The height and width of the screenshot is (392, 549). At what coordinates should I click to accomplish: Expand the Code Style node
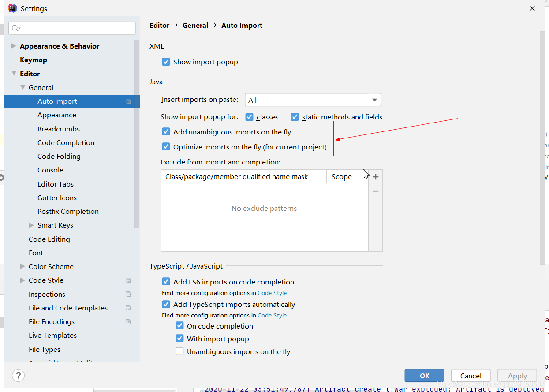(22, 280)
